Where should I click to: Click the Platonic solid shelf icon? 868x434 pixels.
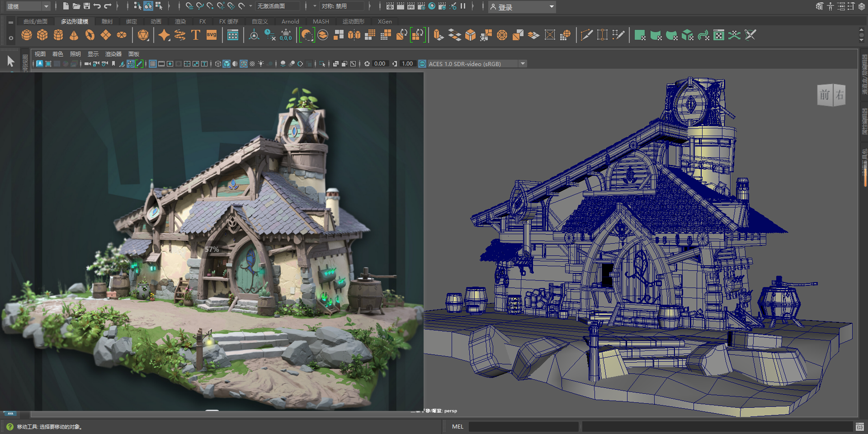(x=143, y=35)
